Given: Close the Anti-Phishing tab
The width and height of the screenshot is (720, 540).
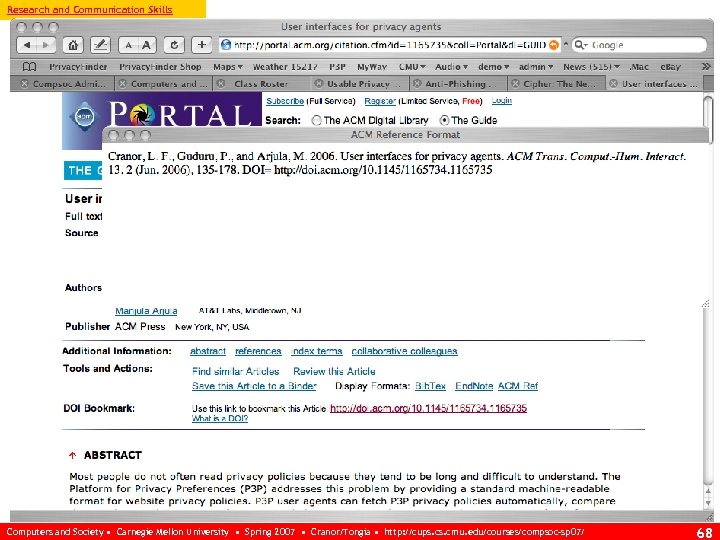Looking at the screenshot, I should (x=417, y=84).
